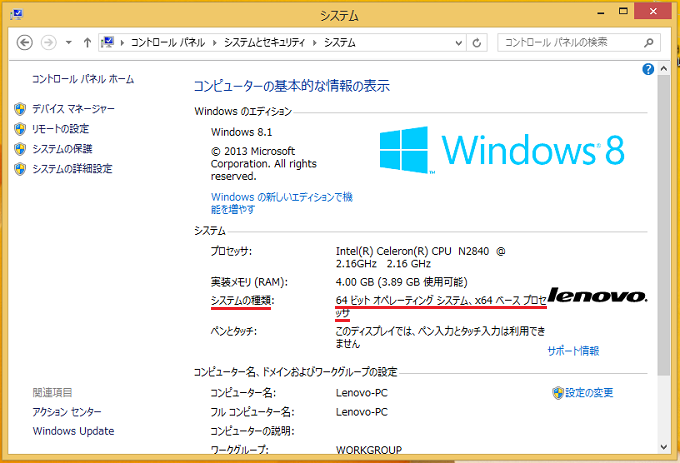
Task: Open コントロール パネル ホーム link
Action: click(83, 79)
